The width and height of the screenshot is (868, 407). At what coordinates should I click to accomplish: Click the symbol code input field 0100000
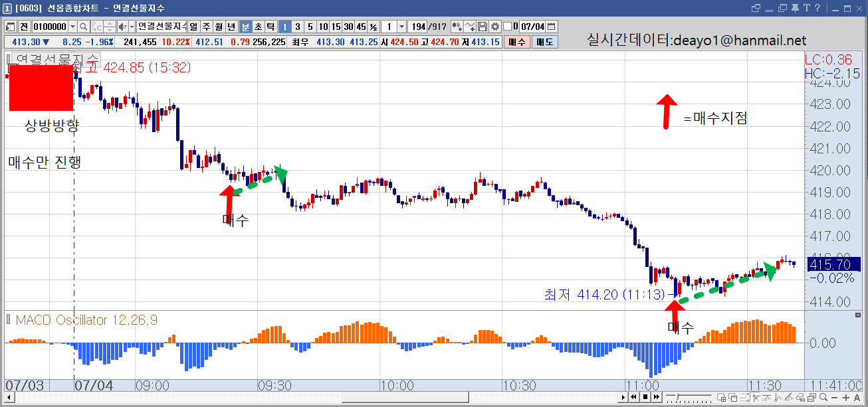(50, 27)
